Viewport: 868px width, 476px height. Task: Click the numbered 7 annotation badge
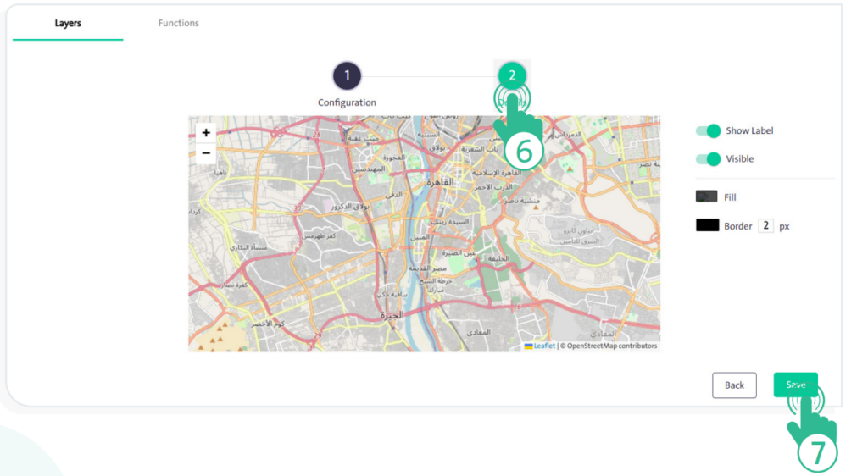pyautogui.click(x=817, y=453)
